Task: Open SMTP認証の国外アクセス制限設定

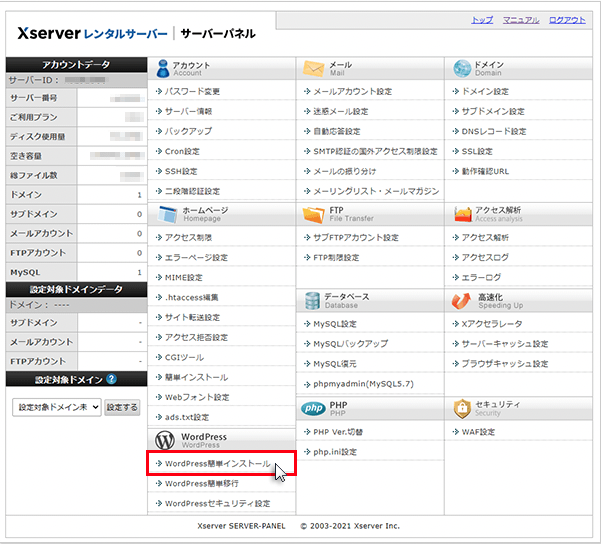Action: pos(375,151)
